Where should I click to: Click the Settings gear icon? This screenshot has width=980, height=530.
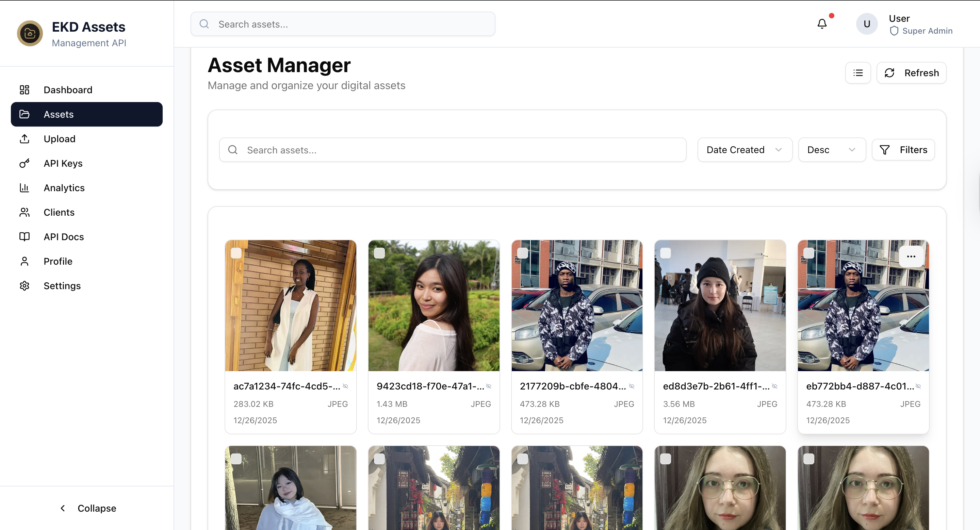[24, 286]
